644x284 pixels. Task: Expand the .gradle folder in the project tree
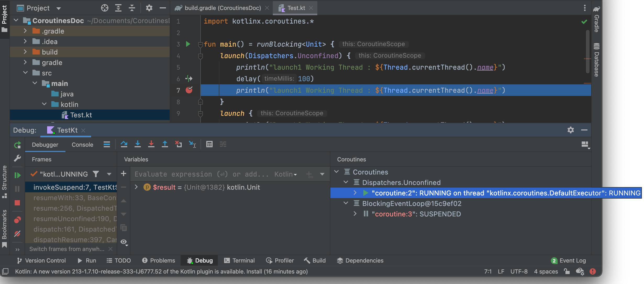click(x=25, y=31)
